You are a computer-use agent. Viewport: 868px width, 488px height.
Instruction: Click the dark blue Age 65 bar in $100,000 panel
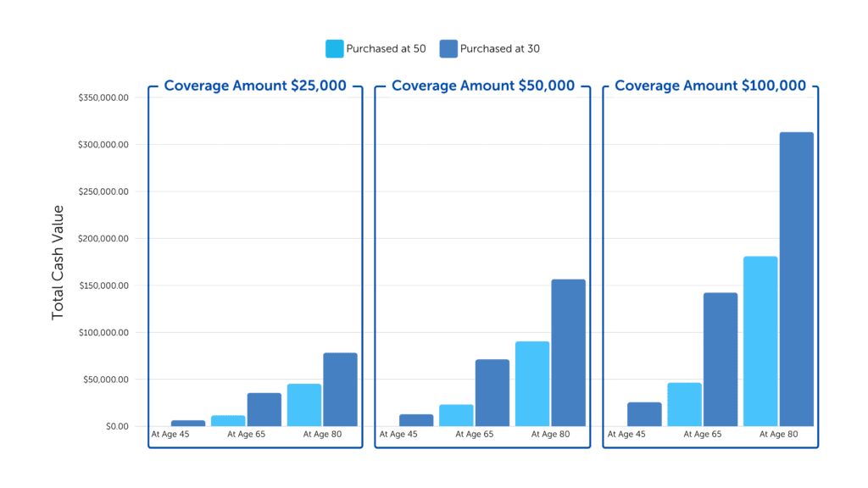(720, 359)
